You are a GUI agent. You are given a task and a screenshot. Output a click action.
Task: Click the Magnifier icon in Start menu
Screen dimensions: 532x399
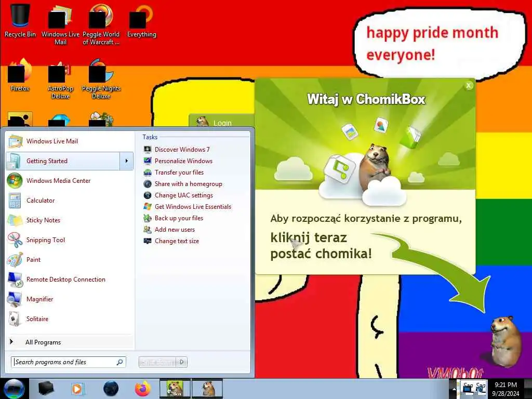[15, 299]
